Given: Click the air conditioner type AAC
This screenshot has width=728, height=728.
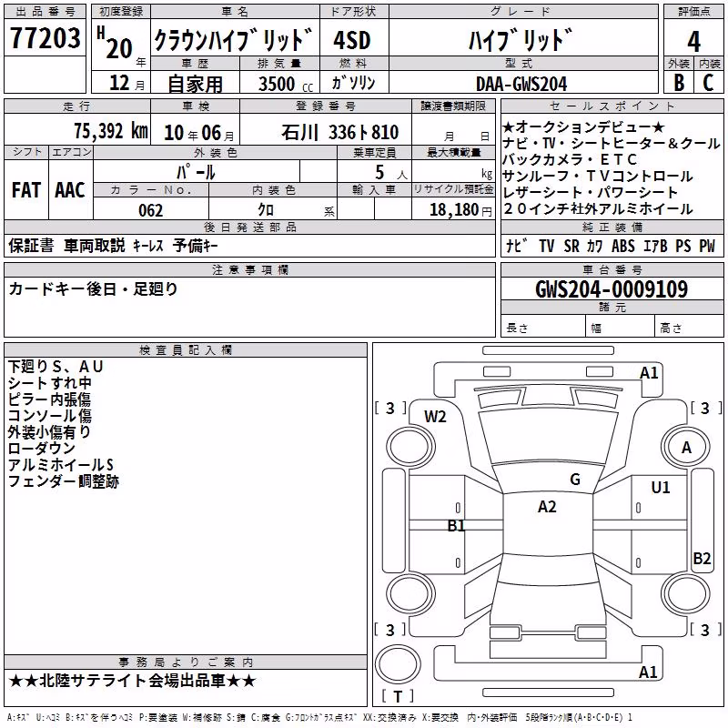Looking at the screenshot, I should click(70, 190).
